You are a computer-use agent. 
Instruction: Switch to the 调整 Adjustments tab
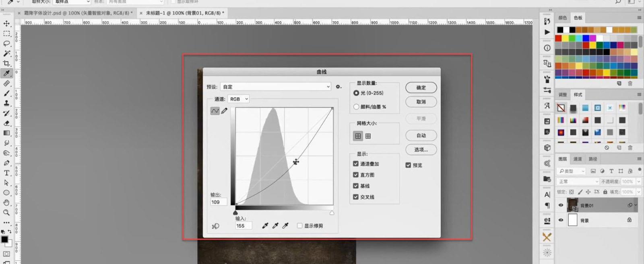(x=562, y=95)
